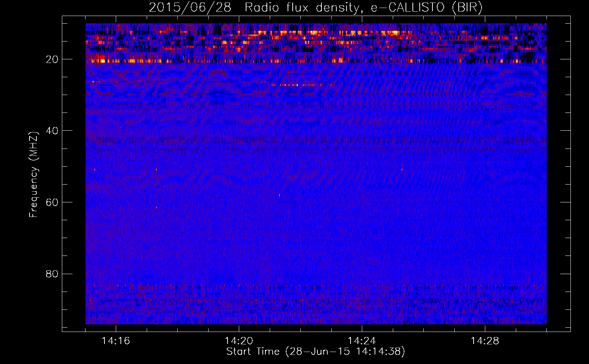Click the 80 MHz frequency tick label
The width and height of the screenshot is (589, 364).
click(x=52, y=274)
